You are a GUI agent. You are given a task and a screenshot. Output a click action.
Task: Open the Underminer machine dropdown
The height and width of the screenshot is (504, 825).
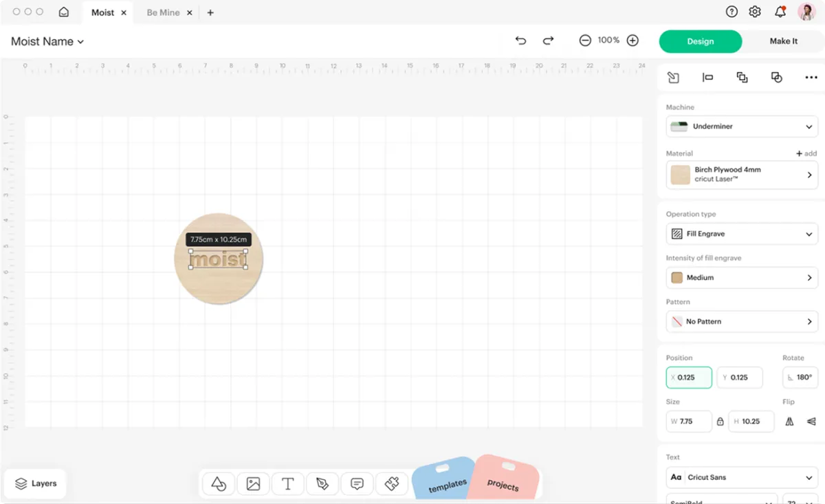(742, 127)
